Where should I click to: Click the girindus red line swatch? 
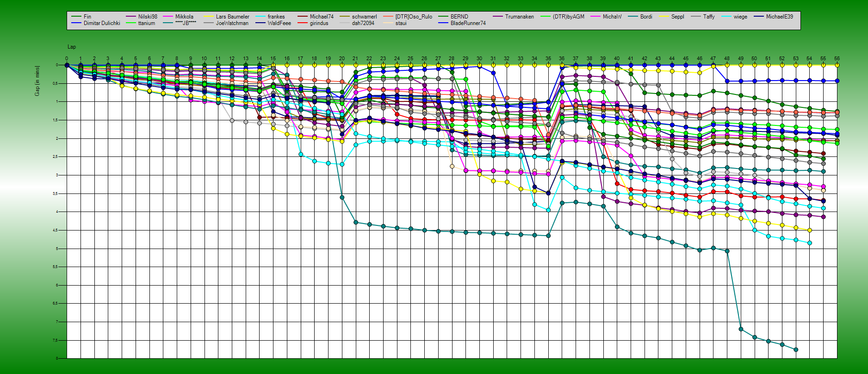tap(302, 23)
